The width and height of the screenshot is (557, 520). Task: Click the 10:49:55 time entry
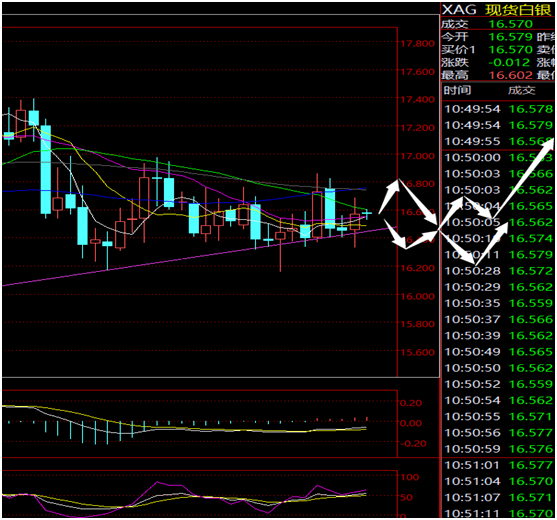pyautogui.click(x=472, y=141)
